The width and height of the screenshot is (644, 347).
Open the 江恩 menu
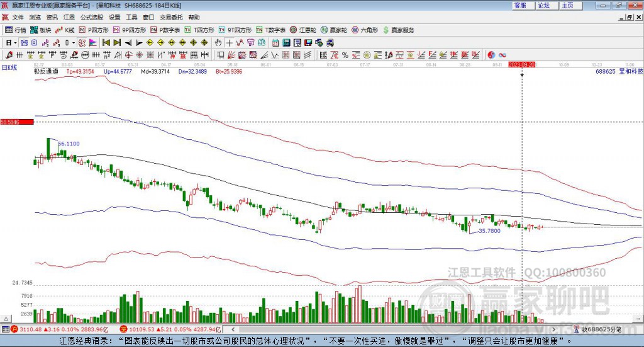69,17
